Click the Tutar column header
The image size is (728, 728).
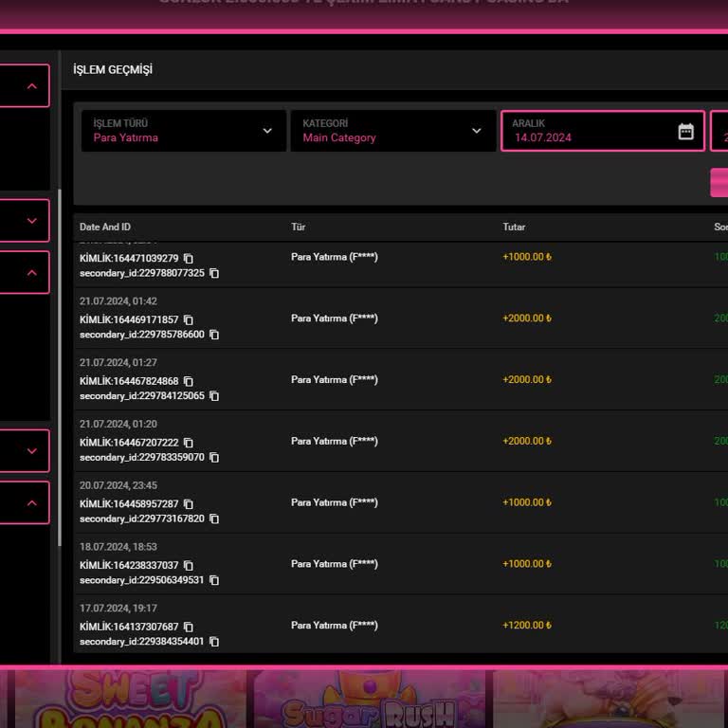tap(514, 227)
